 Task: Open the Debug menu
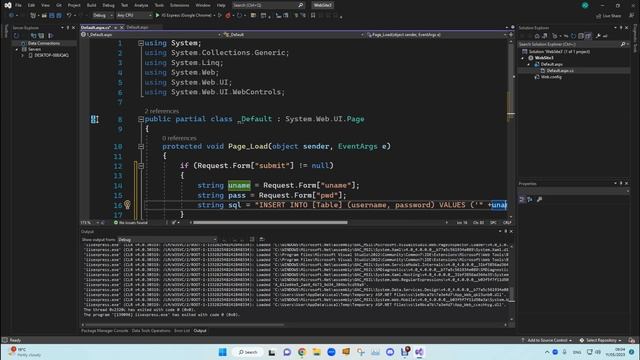coord(109,5)
